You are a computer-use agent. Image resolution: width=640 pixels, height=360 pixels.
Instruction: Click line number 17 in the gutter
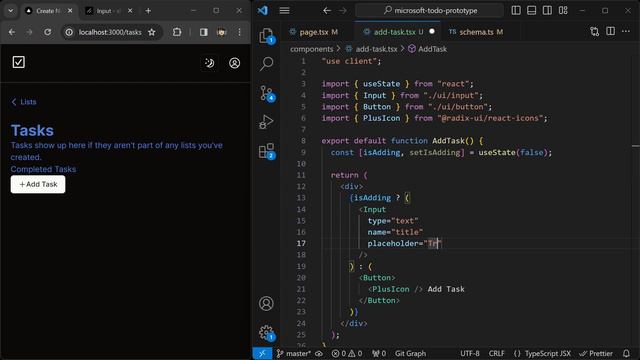tap(301, 243)
